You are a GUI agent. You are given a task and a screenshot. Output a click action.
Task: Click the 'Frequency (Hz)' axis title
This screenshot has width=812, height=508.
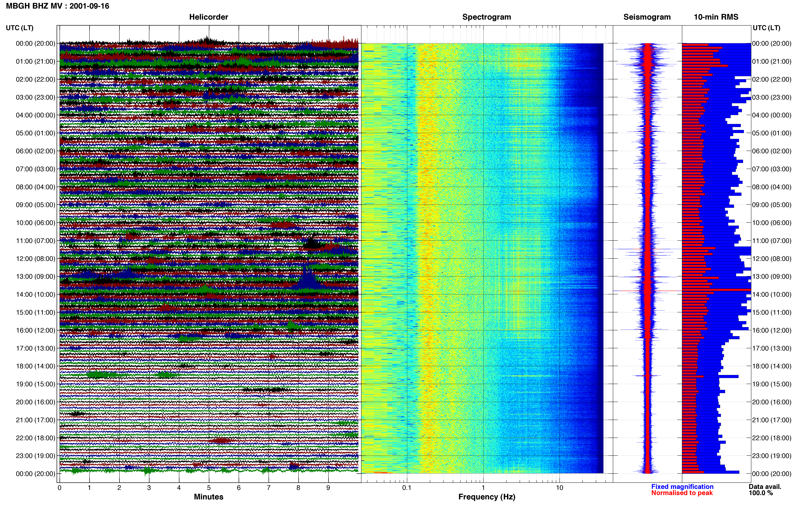[x=487, y=497]
